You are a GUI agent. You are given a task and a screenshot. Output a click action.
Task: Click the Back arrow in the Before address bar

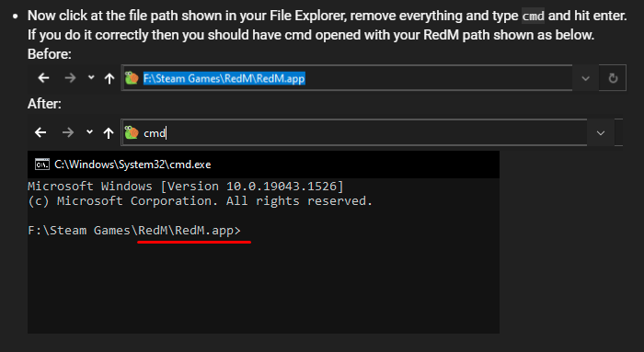[x=43, y=78]
